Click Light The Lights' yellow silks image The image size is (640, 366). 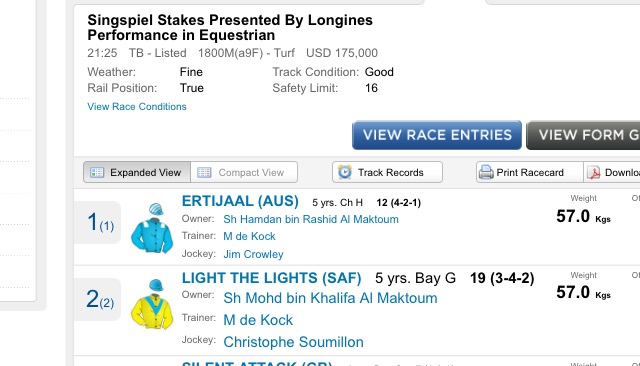(x=152, y=304)
